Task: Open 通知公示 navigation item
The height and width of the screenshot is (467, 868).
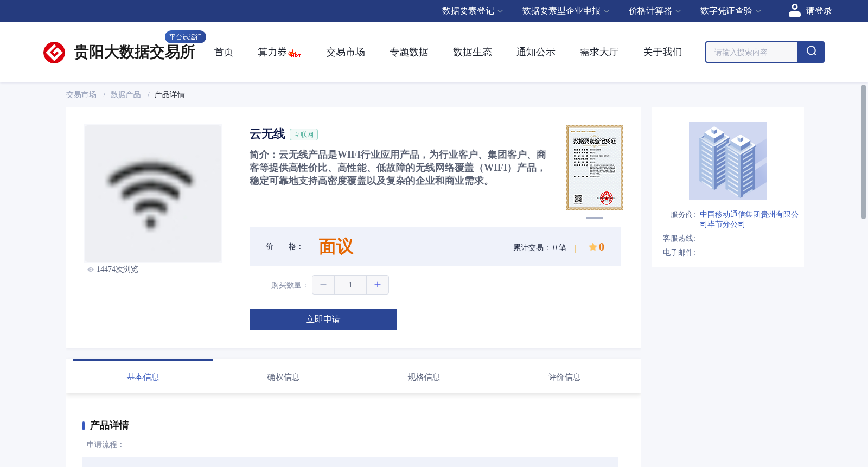Action: click(x=536, y=52)
